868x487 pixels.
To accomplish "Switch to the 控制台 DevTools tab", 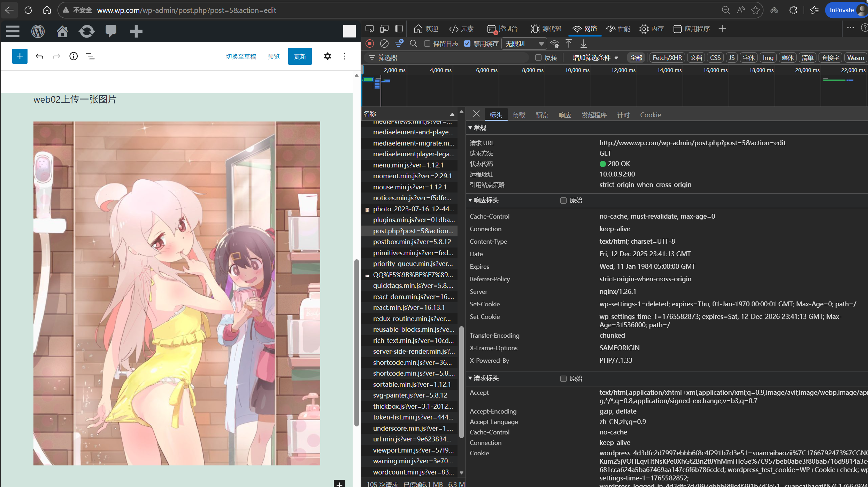I will pyautogui.click(x=502, y=29).
